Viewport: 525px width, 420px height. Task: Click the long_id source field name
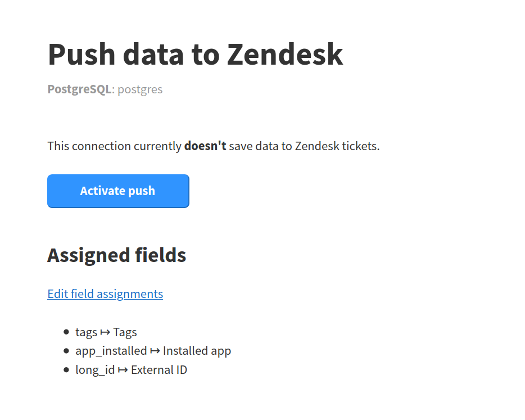[x=95, y=370]
